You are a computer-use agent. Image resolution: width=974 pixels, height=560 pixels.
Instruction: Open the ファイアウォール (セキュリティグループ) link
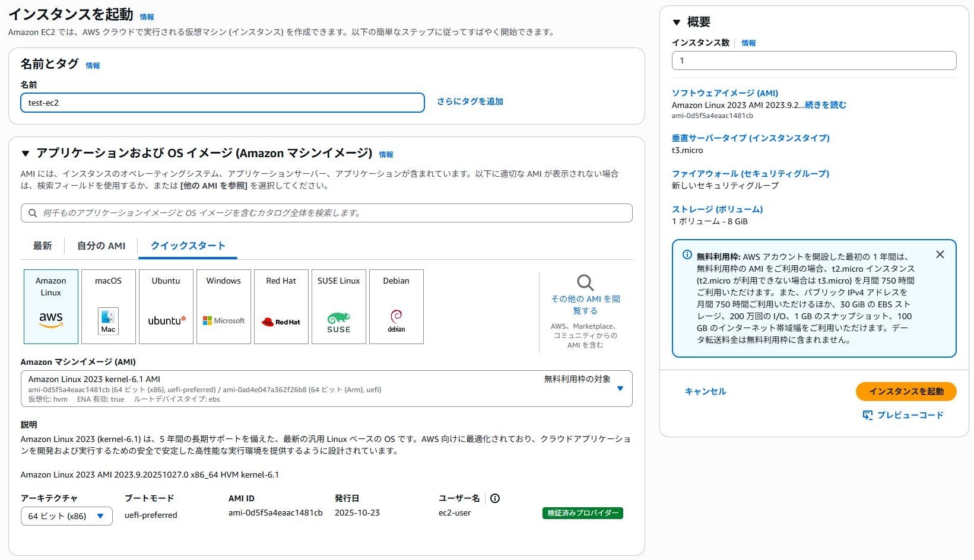(751, 174)
